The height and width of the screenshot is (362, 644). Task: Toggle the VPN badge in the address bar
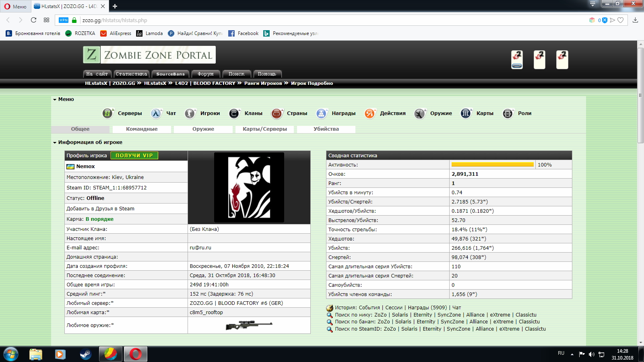click(x=64, y=20)
